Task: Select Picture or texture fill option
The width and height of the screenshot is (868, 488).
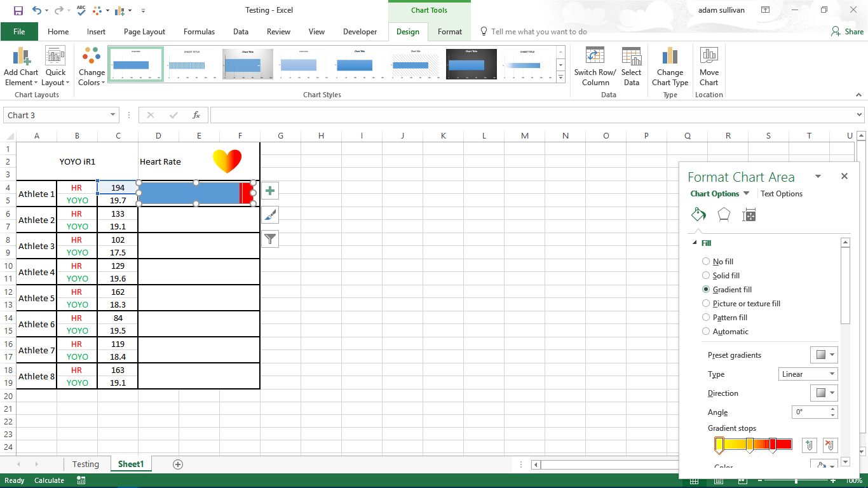Action: click(x=706, y=303)
